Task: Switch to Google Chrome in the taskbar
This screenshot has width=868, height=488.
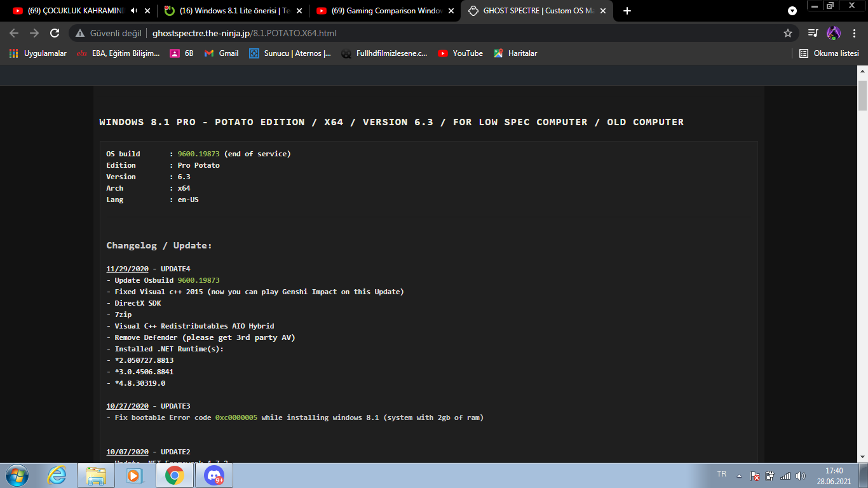Action: [x=174, y=475]
